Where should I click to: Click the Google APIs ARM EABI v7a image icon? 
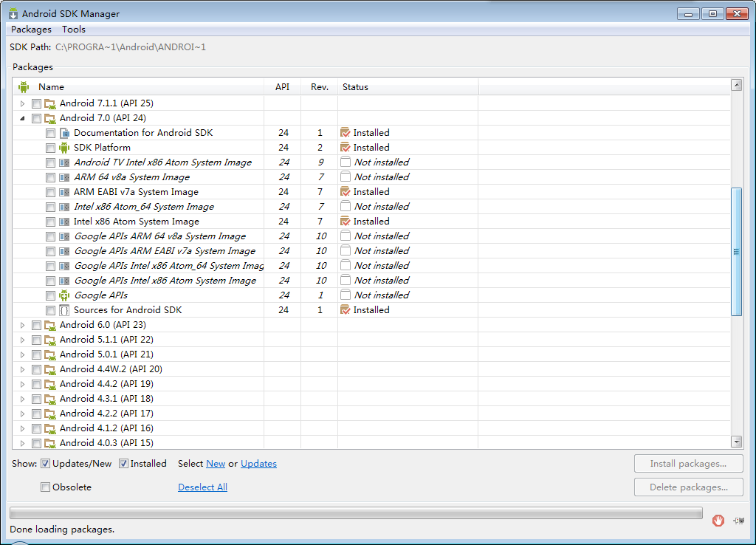point(64,251)
